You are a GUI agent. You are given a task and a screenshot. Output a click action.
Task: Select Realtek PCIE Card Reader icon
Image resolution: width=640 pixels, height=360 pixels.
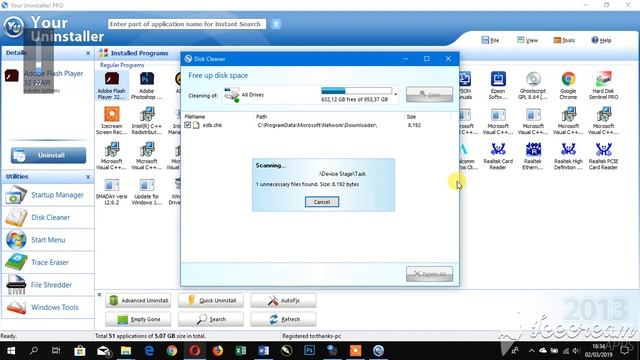[603, 156]
